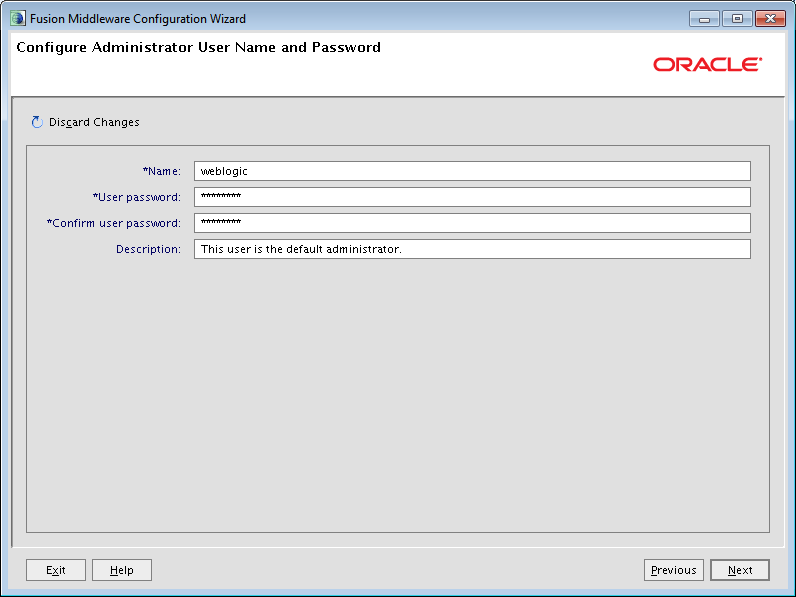Click the Exit button
The width and height of the screenshot is (796, 597).
click(56, 570)
